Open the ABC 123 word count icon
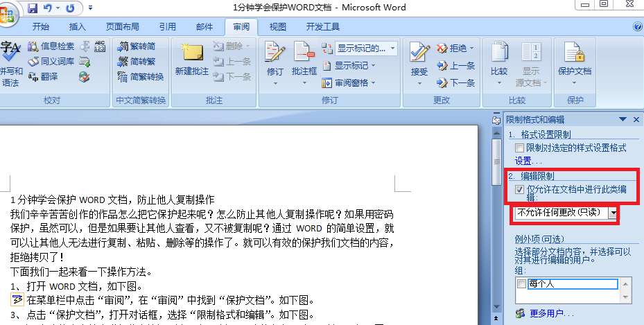This screenshot has width=644, height=325. tap(100, 46)
